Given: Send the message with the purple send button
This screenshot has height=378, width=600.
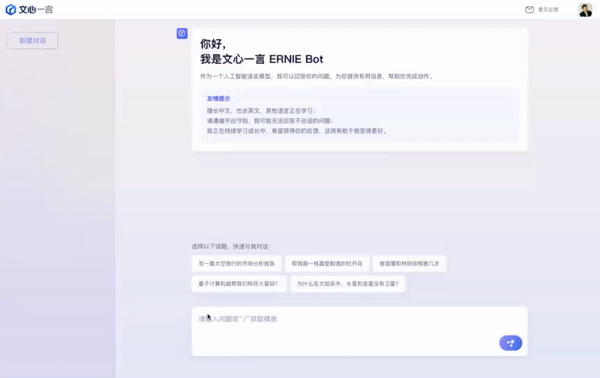Looking at the screenshot, I should click(510, 343).
